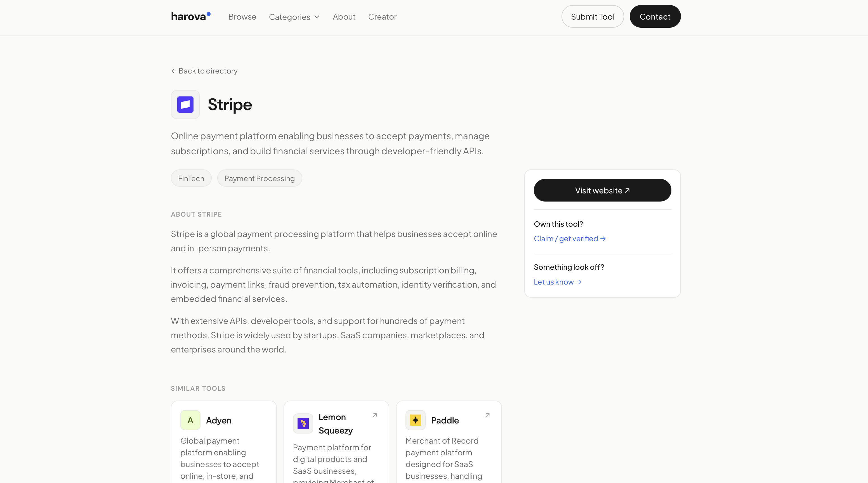Select the Payment Processing tag
The width and height of the screenshot is (868, 483).
coord(260,178)
